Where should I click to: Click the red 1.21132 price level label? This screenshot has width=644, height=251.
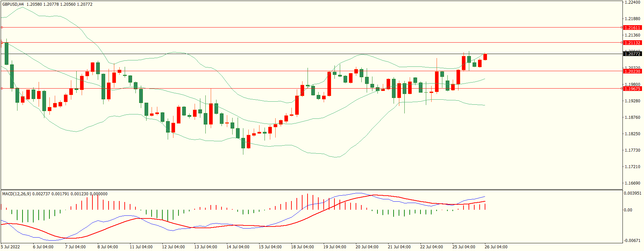[x=632, y=43]
